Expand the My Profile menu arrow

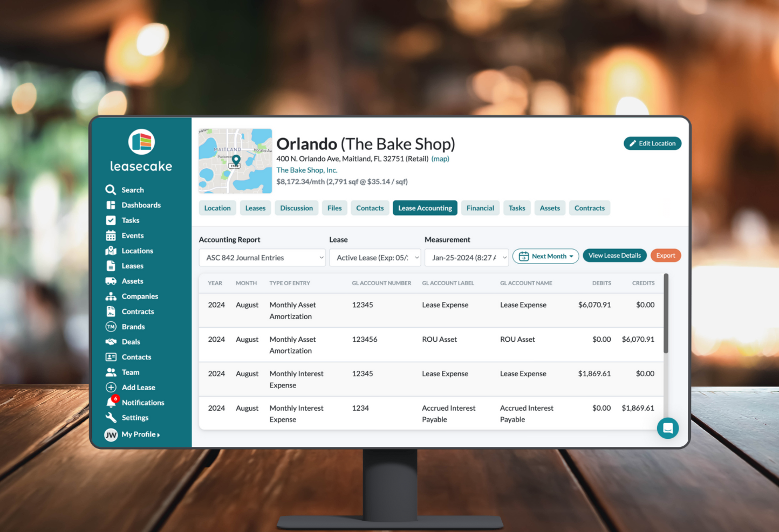[158, 435]
